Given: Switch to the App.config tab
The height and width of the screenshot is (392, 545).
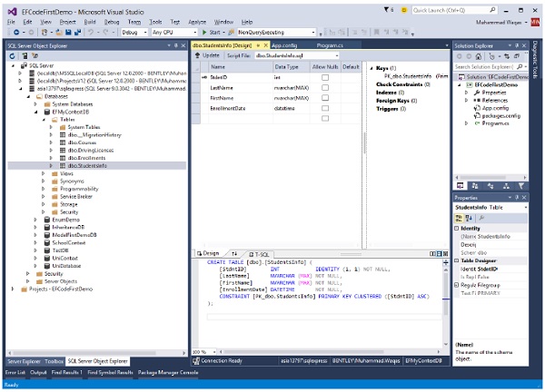Looking at the screenshot, I should [284, 45].
